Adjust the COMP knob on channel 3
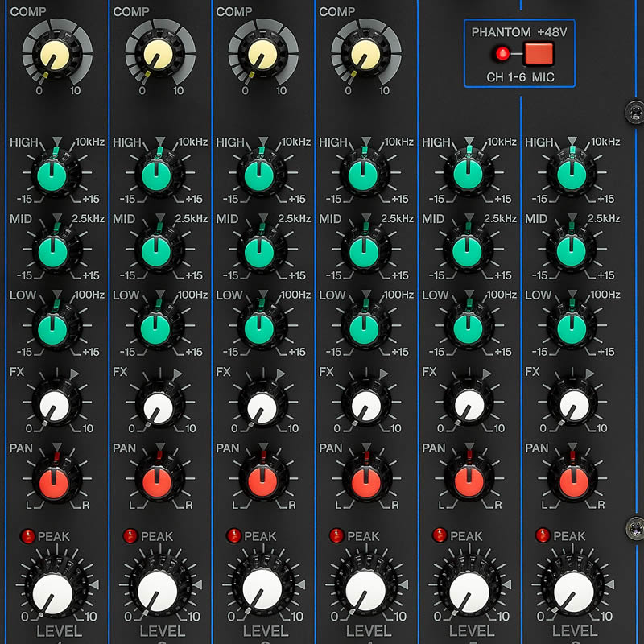 261,56
